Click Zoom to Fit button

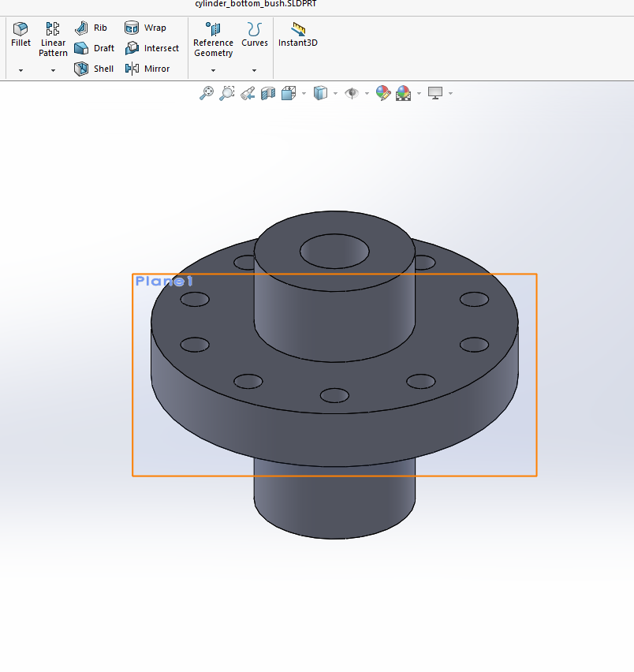click(x=206, y=93)
